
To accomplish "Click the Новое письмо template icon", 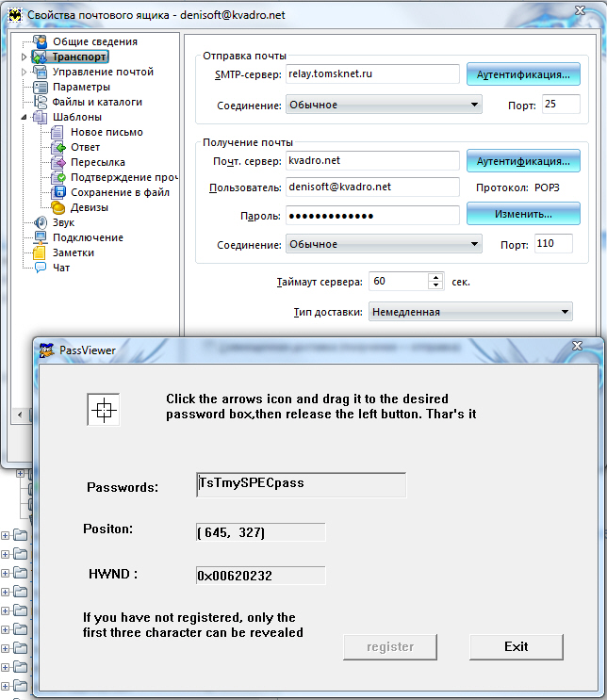I will [x=58, y=132].
